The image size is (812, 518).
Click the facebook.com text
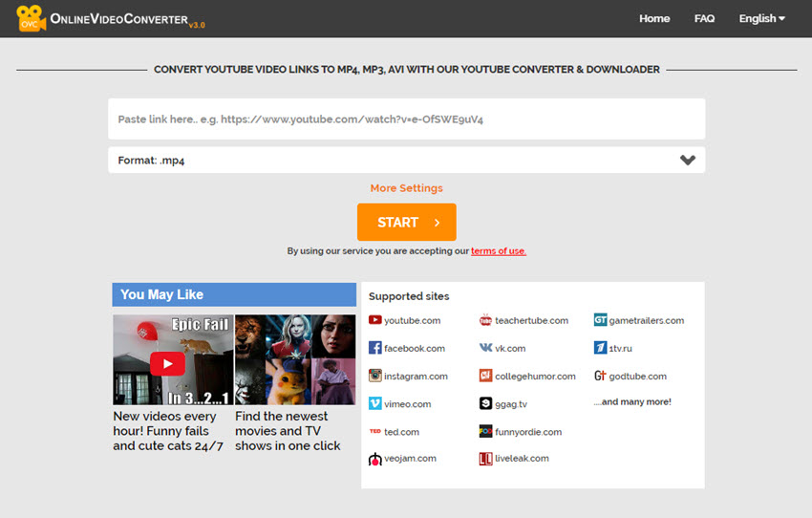[415, 348]
